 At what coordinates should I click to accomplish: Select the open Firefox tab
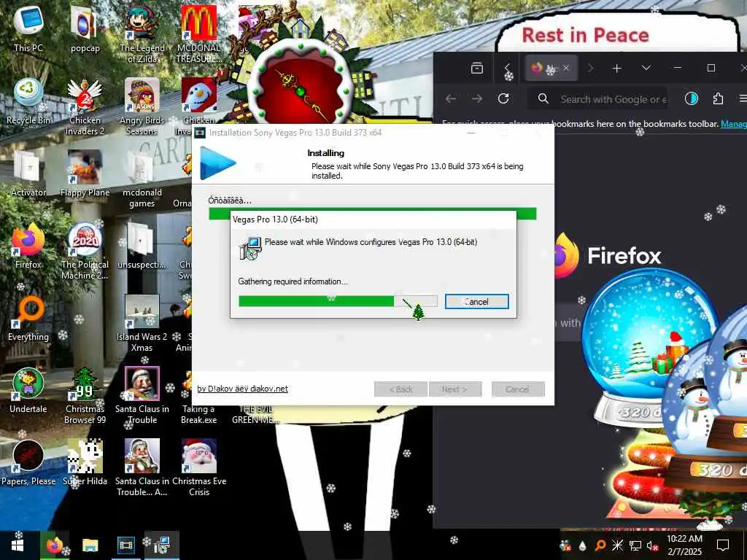(551, 68)
